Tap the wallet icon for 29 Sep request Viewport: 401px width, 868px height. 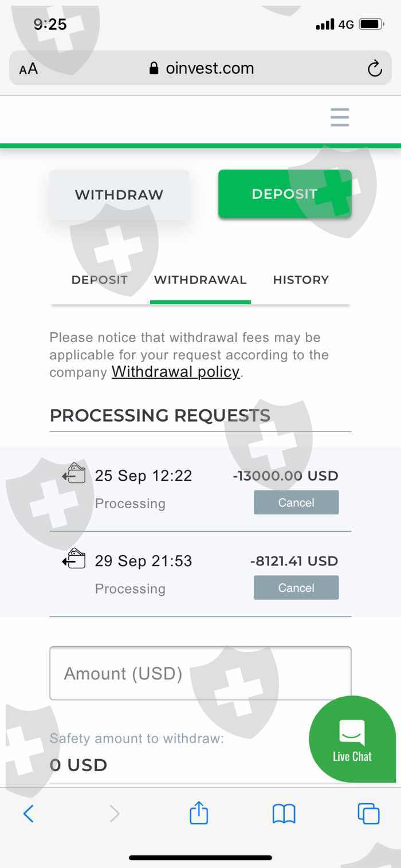click(74, 559)
